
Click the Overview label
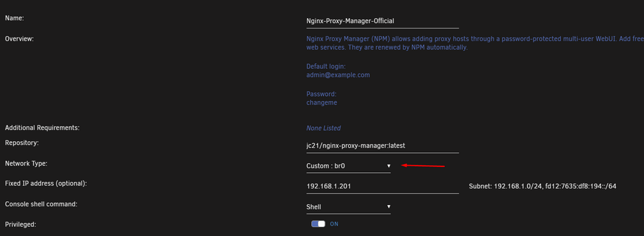[x=19, y=39]
